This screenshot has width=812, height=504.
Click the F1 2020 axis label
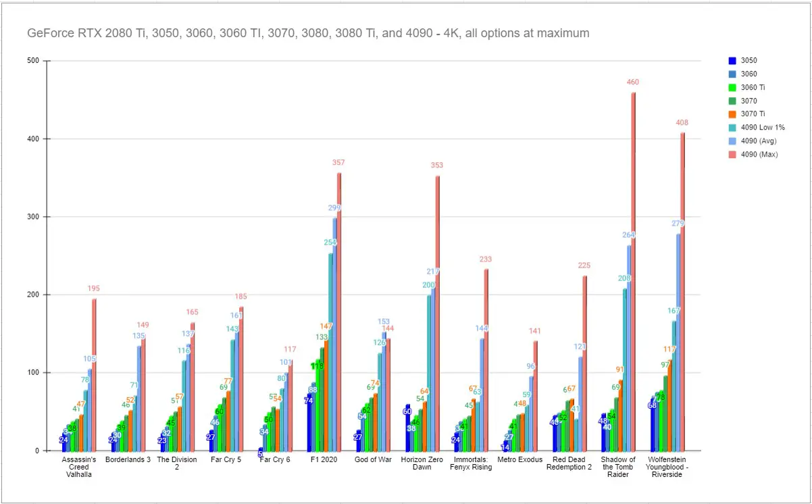pyautogui.click(x=324, y=460)
